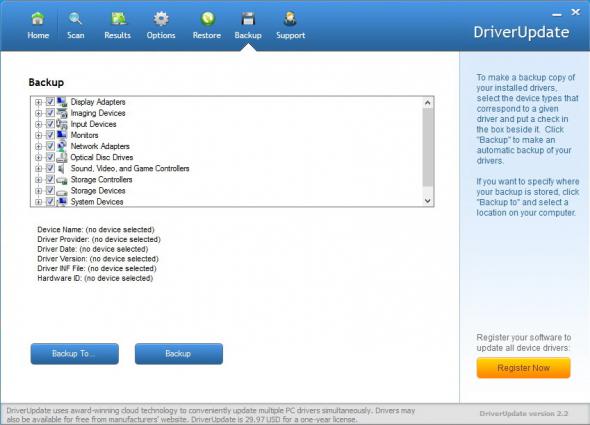Click the Options gear icon

[x=161, y=18]
